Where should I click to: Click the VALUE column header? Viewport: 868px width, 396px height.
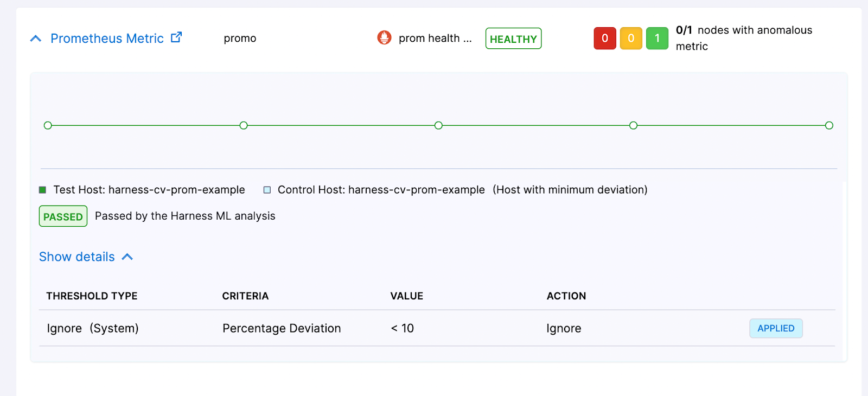point(407,296)
